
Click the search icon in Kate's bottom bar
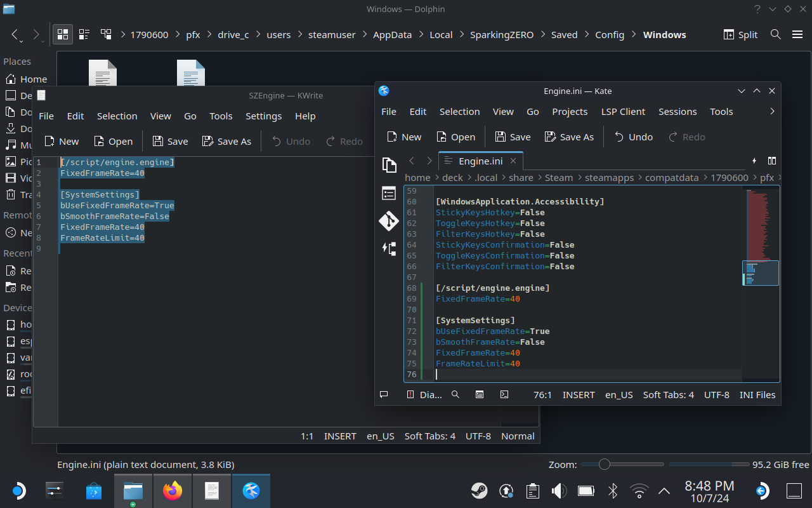point(455,394)
